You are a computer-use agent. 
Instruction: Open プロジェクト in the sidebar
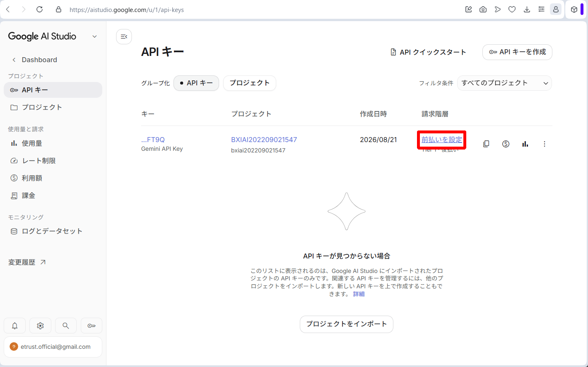[53, 107]
